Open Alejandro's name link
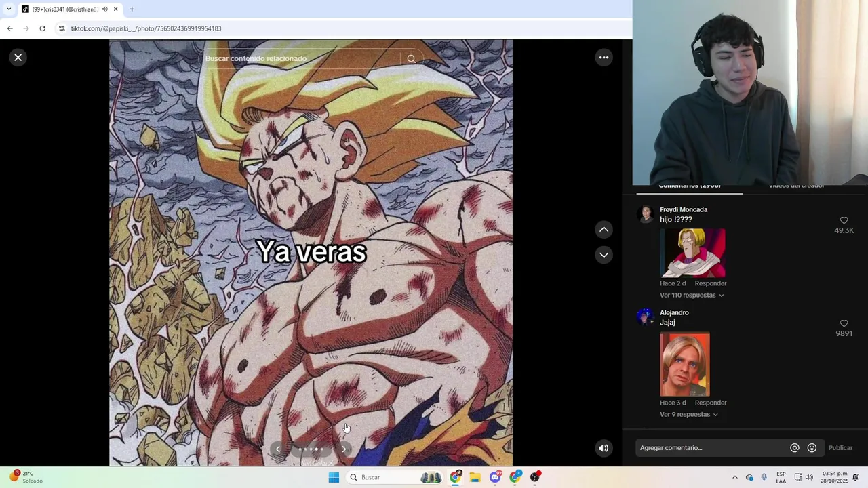Image resolution: width=868 pixels, height=488 pixels. pos(674,313)
